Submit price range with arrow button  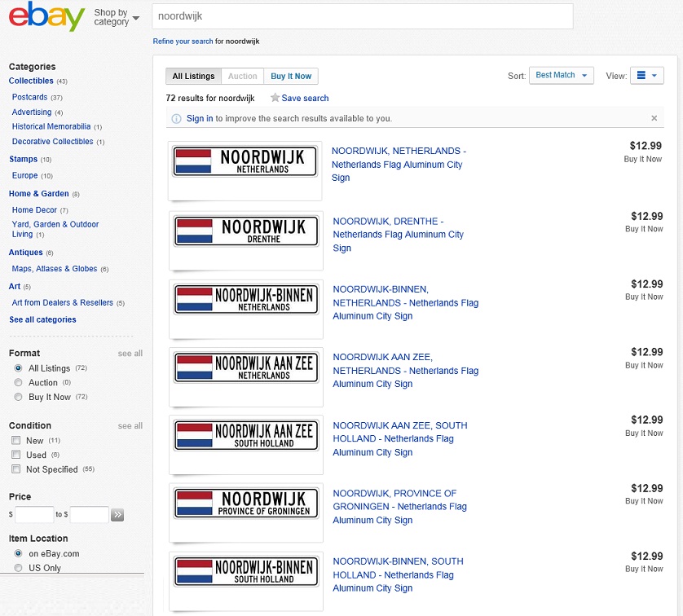tap(118, 515)
